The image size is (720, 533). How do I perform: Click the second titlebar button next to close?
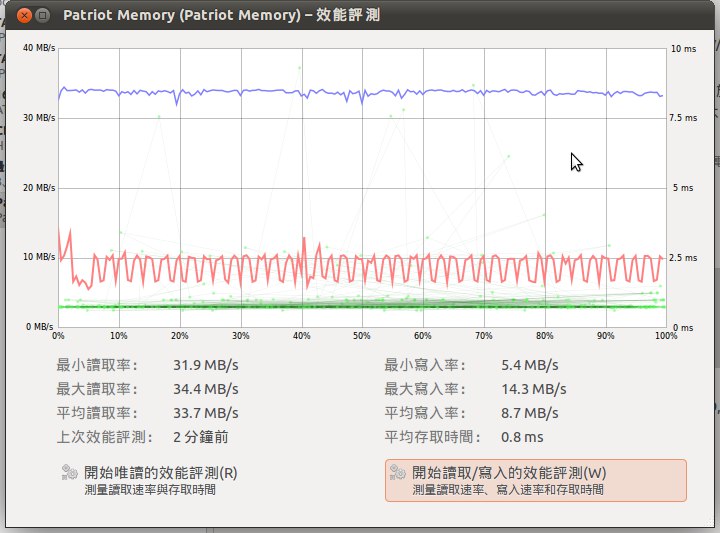point(43,16)
